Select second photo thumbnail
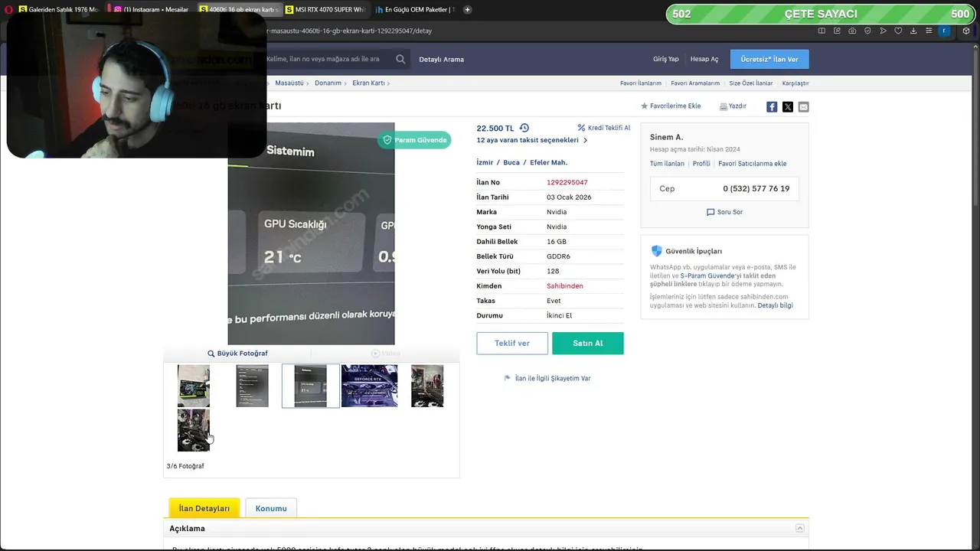 pos(252,386)
